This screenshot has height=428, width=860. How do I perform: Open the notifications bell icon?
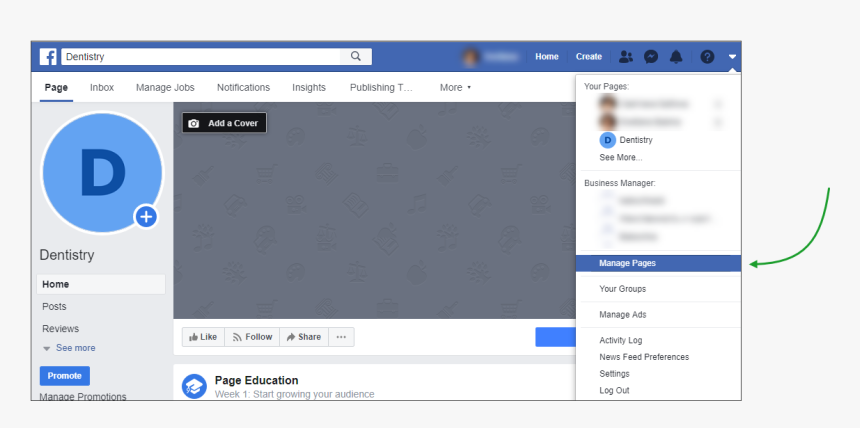coord(676,57)
